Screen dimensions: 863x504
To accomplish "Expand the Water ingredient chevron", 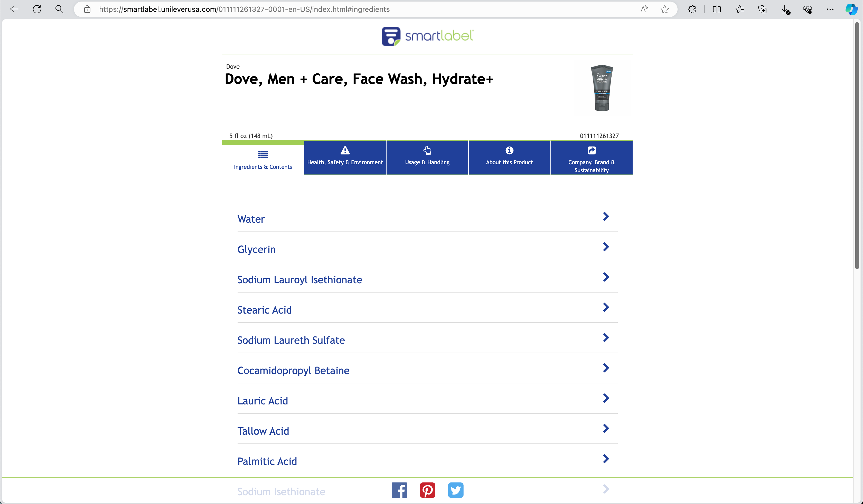I will coord(606,217).
